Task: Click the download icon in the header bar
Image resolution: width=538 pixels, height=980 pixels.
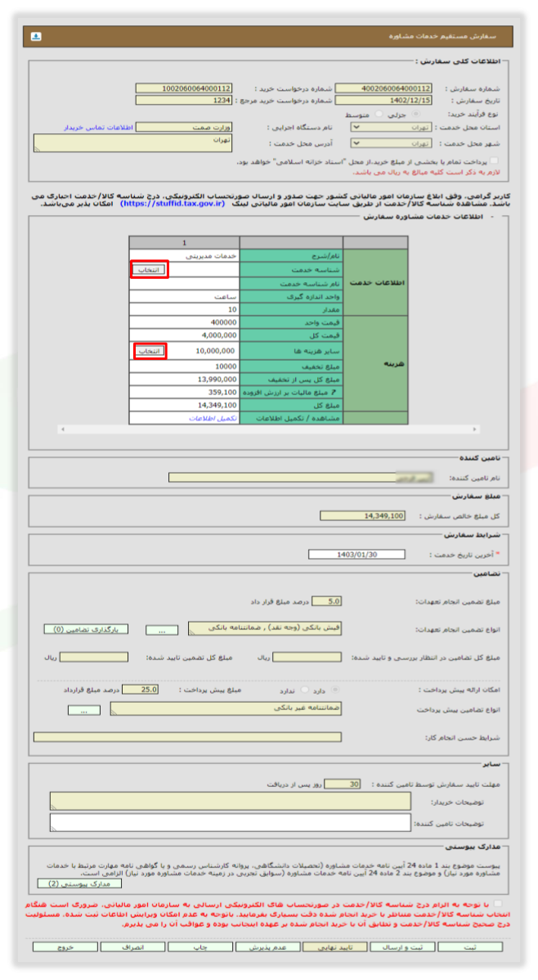Action: coord(36,37)
